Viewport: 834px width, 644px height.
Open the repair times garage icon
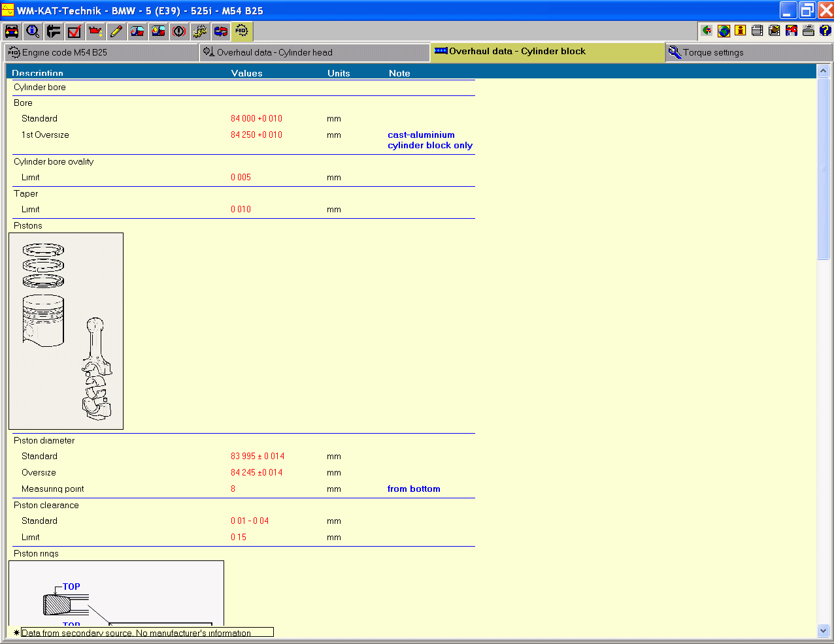point(137,31)
